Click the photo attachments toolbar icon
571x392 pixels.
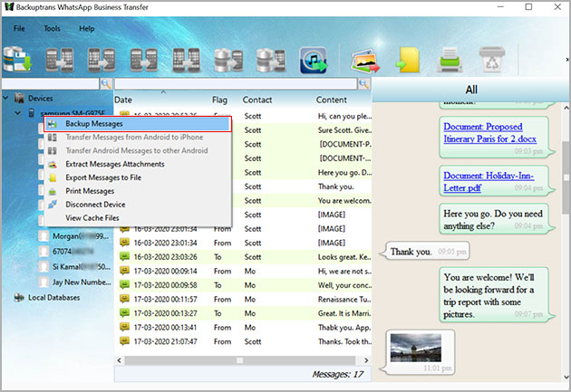pos(365,61)
